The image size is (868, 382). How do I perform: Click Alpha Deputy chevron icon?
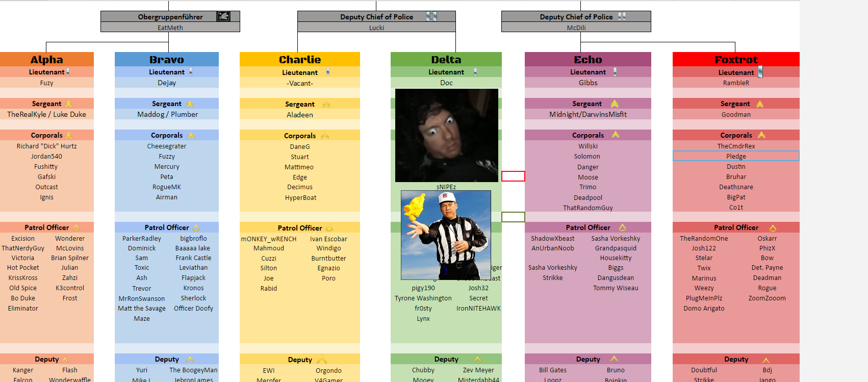tap(65, 360)
